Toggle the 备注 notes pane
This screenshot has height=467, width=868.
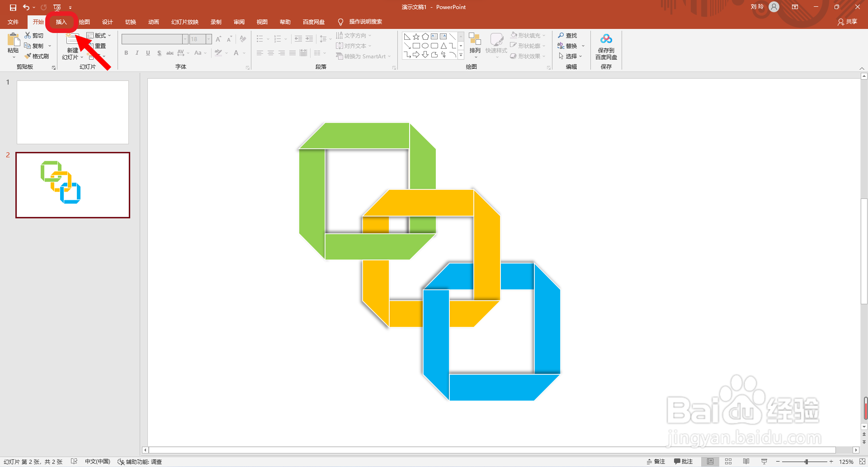click(x=656, y=462)
